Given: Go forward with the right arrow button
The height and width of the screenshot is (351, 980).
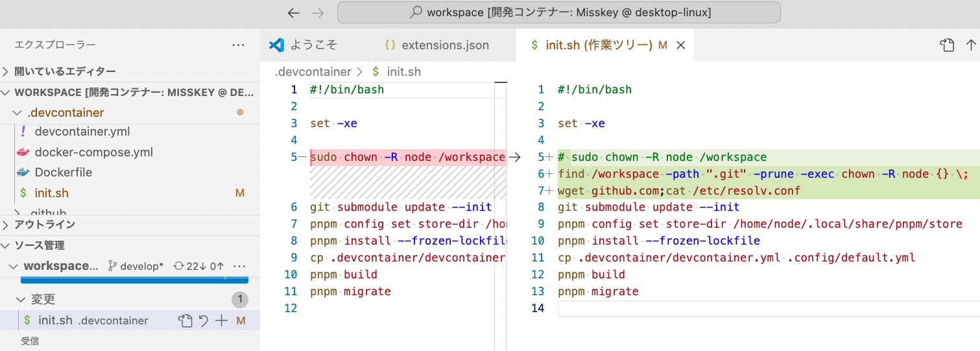Looking at the screenshot, I should (x=318, y=13).
